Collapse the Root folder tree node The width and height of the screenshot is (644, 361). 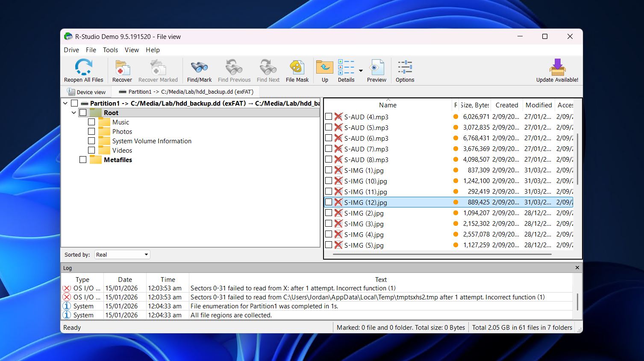(x=74, y=112)
